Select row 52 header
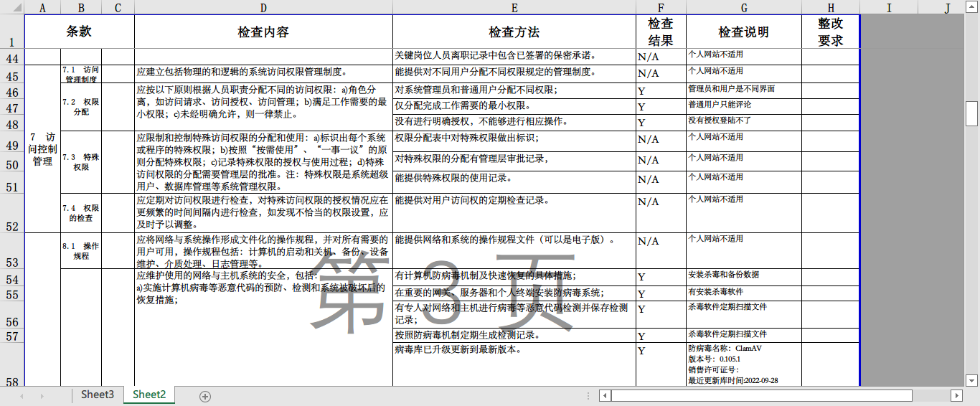 point(12,213)
